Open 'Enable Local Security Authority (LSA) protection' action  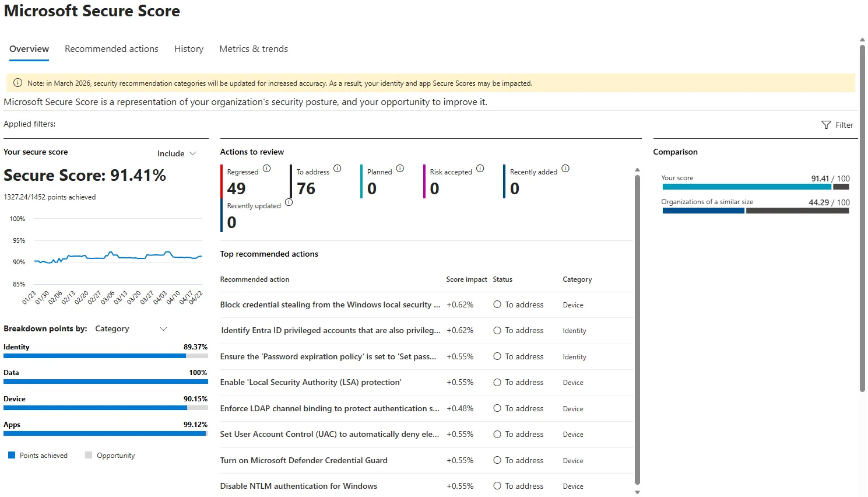[311, 382]
